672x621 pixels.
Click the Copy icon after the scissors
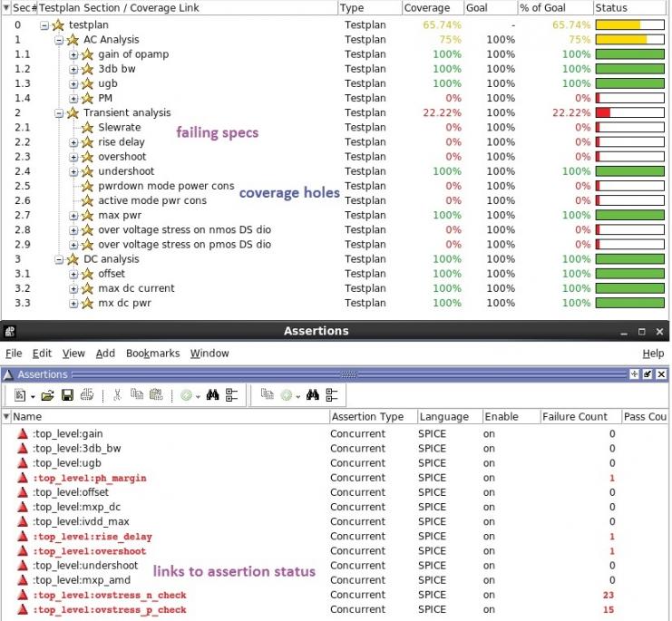(x=137, y=394)
